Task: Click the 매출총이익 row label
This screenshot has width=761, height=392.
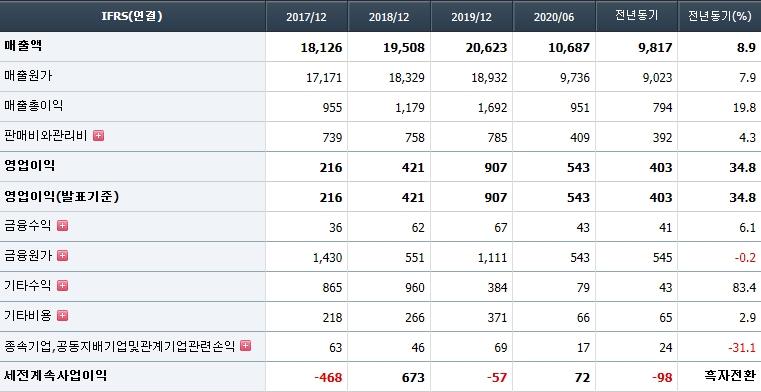Action: pos(33,106)
